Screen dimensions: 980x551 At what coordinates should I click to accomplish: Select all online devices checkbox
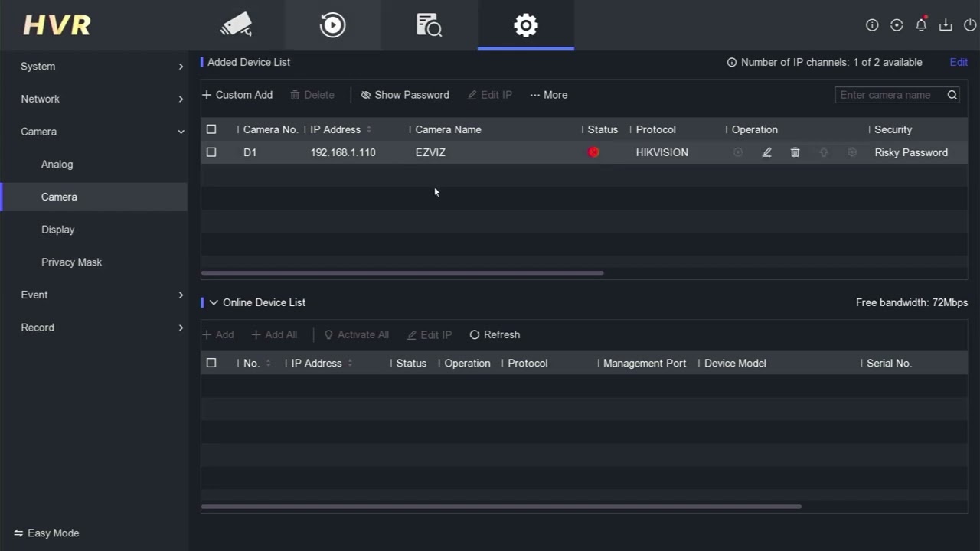211,363
